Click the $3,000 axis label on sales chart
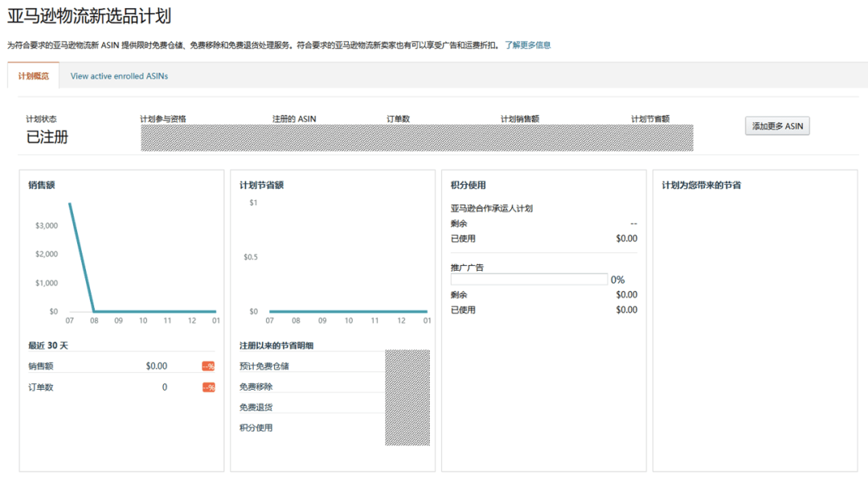The image size is (868, 479). click(x=47, y=226)
